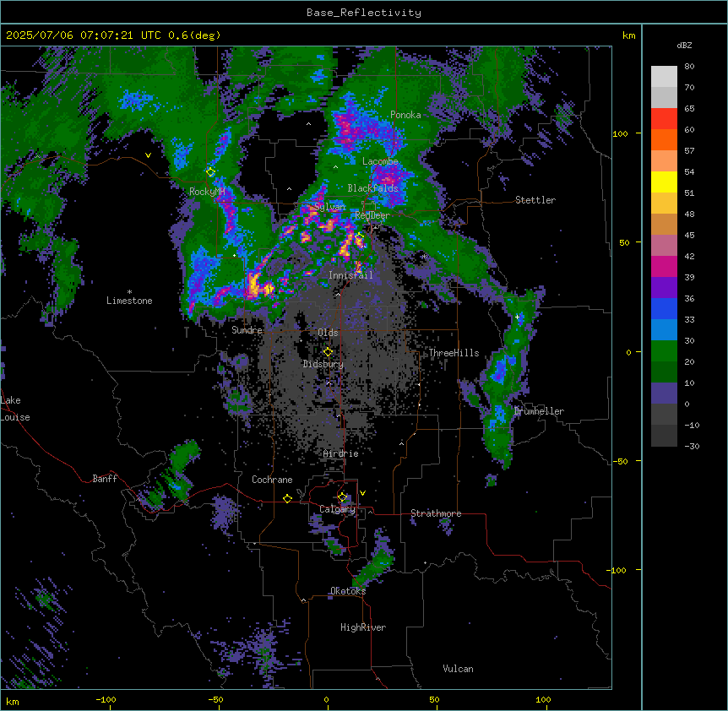
Task: Click the red 60-65 dBZ legend swatch
Action: 664,119
